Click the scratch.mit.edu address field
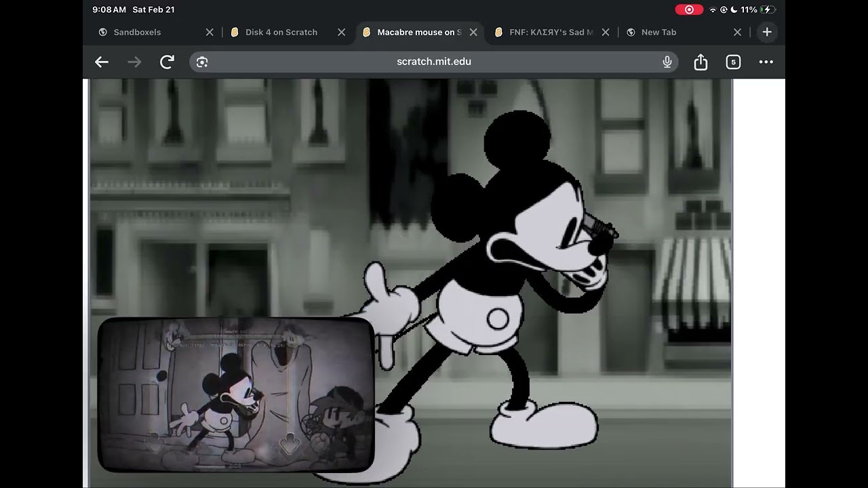 click(434, 62)
